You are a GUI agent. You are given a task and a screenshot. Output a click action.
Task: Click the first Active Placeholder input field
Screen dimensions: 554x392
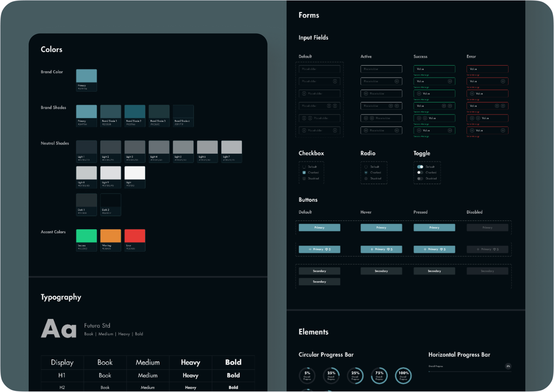click(381, 69)
